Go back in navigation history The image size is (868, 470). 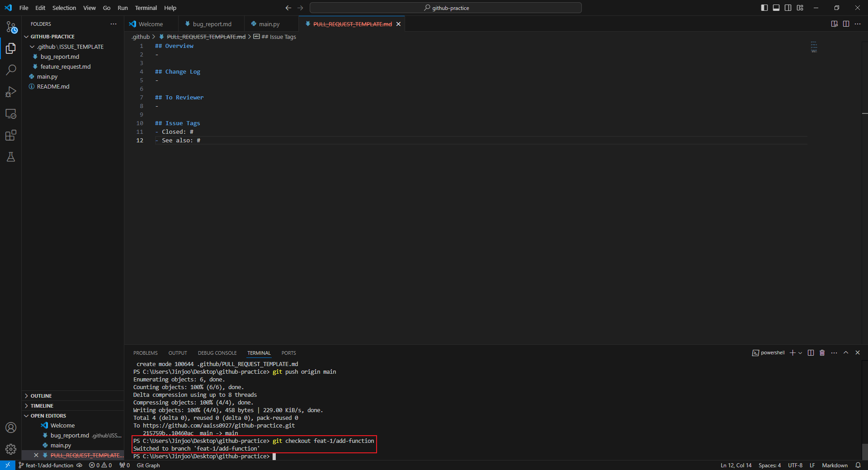pyautogui.click(x=288, y=8)
